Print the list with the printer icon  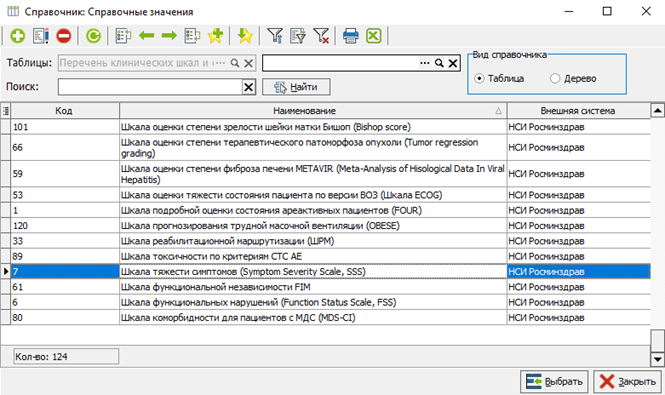(350, 36)
